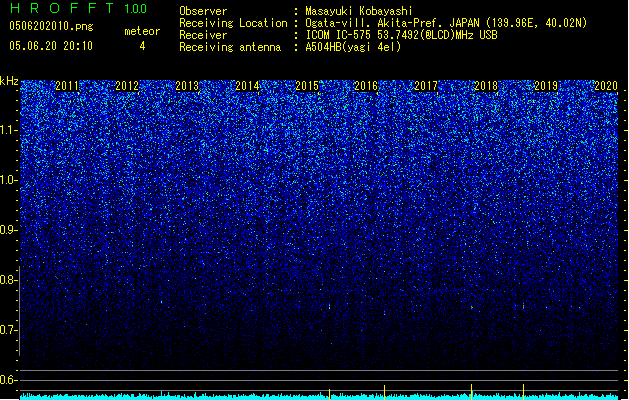Click the 2015 time axis label

pos(307,85)
